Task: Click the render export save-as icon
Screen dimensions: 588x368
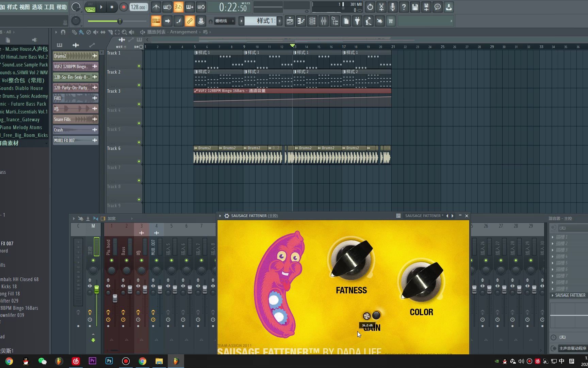Action: (426, 7)
